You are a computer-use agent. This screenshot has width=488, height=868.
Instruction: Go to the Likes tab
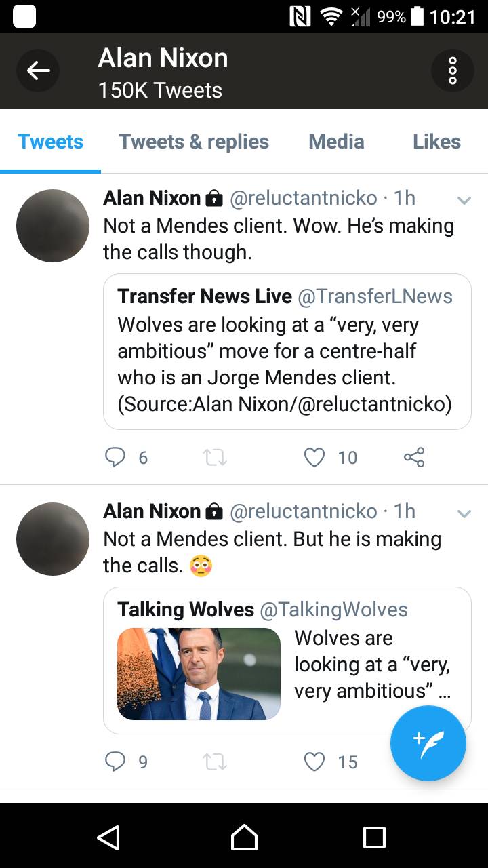coord(436,142)
